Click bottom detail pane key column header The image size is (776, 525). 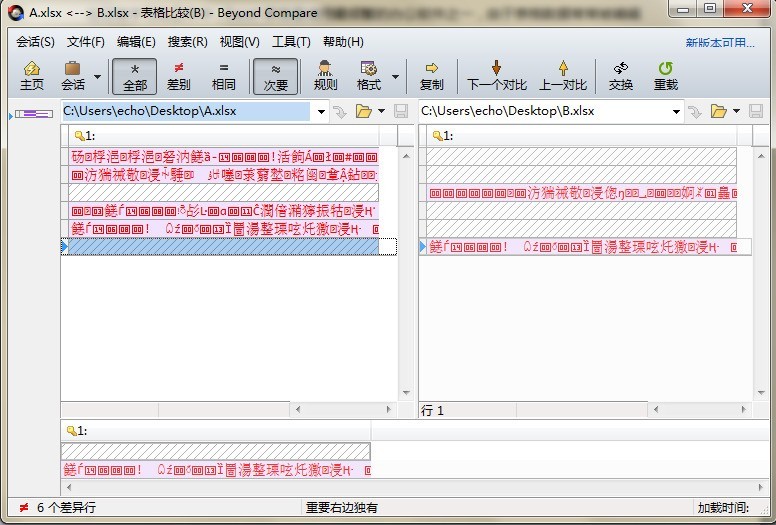click(216, 431)
